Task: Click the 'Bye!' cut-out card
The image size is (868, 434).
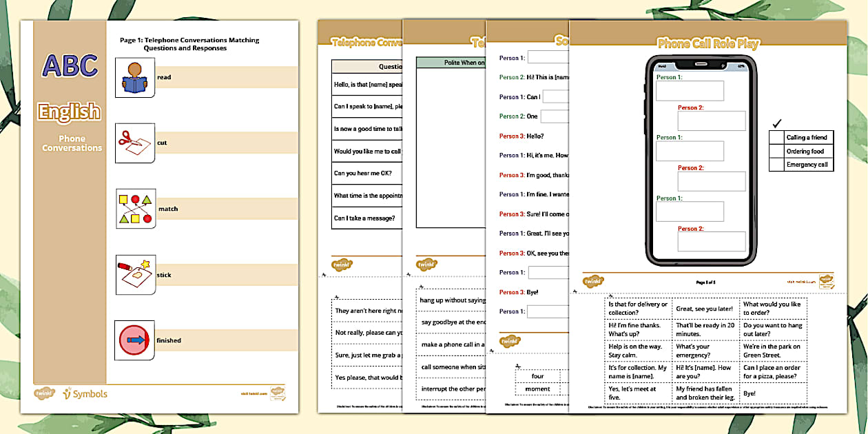Action: pyautogui.click(x=774, y=393)
